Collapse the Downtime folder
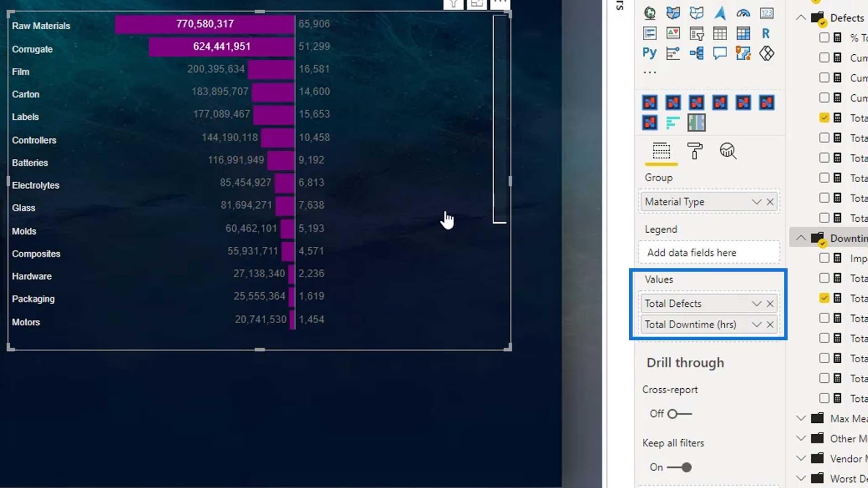The image size is (868, 488). 801,238
